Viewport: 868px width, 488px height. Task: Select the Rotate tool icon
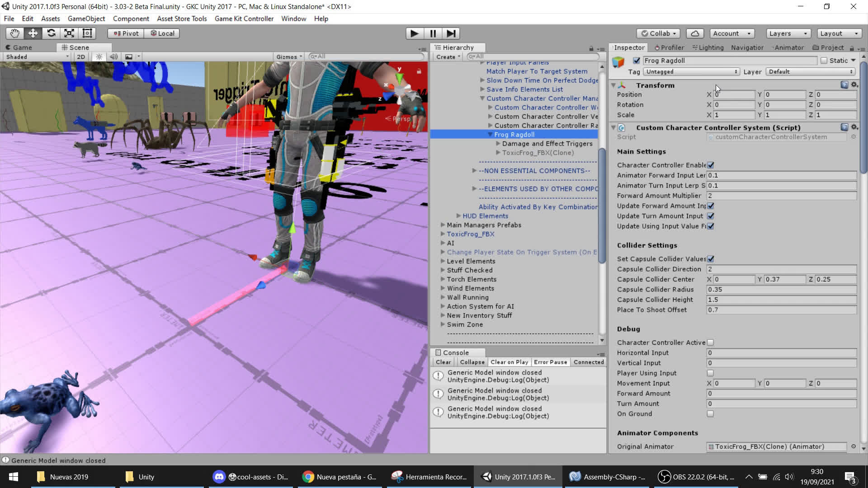tap(51, 33)
